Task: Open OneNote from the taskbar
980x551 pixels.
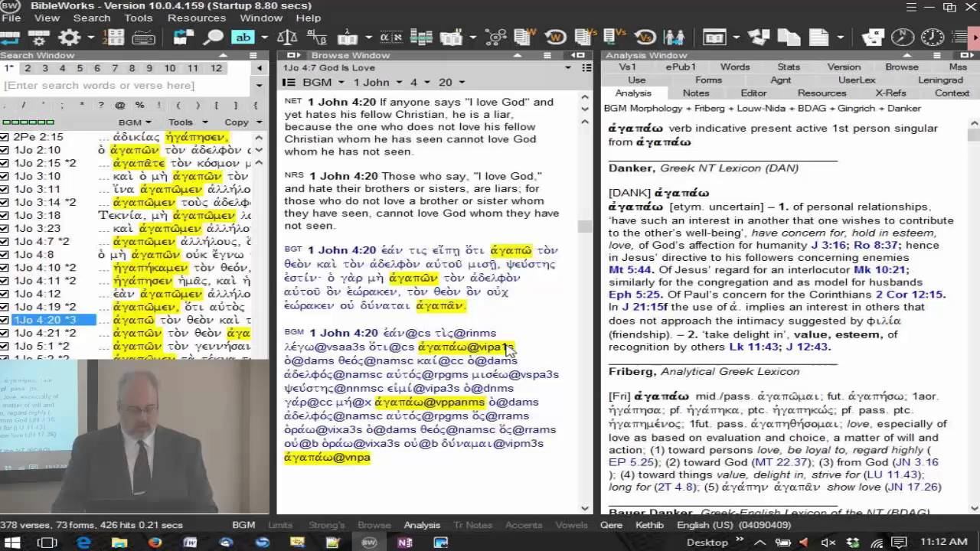Action: 405,542
